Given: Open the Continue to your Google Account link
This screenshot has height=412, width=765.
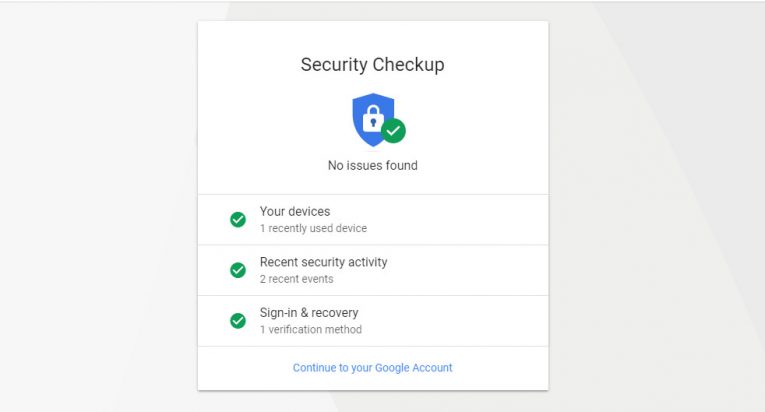Looking at the screenshot, I should (x=372, y=368).
